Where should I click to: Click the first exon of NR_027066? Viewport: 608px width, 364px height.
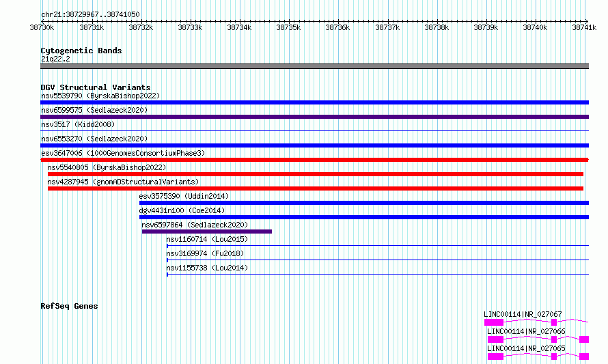click(x=495, y=339)
